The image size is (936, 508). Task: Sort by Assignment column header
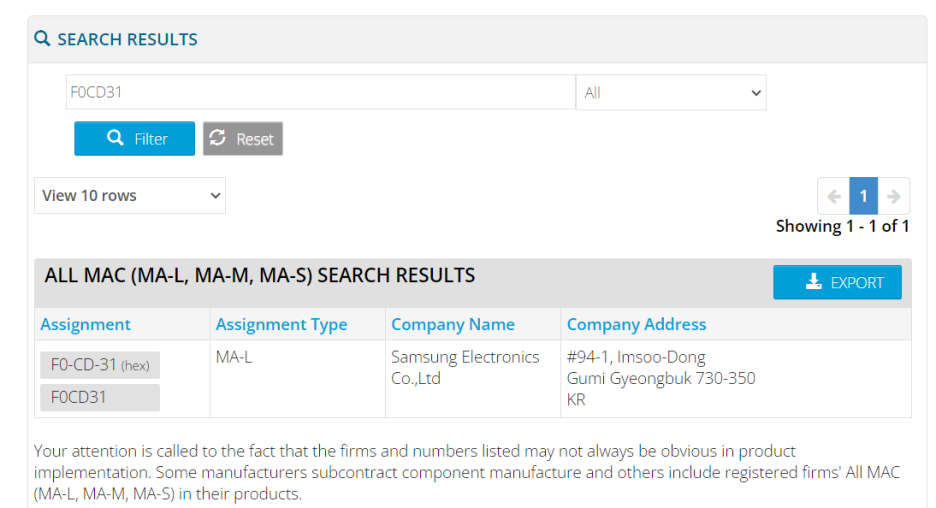pos(85,324)
